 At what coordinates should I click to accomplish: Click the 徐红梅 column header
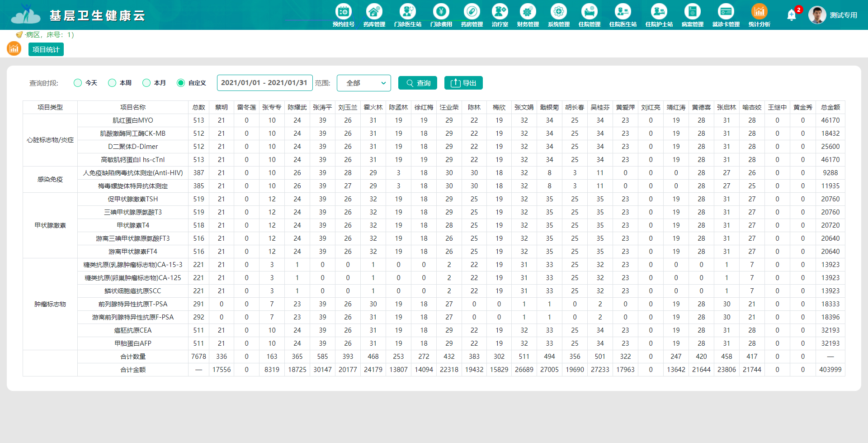coord(424,107)
